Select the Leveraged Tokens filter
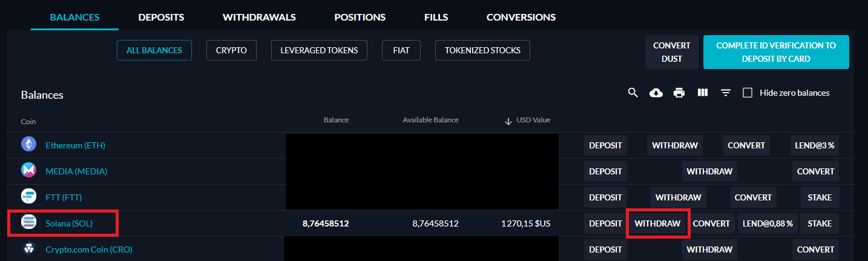 319,50
